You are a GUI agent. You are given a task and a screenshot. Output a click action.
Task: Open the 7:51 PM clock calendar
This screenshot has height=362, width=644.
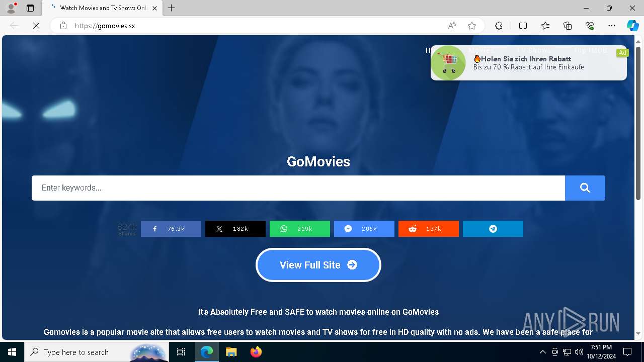pyautogui.click(x=601, y=352)
